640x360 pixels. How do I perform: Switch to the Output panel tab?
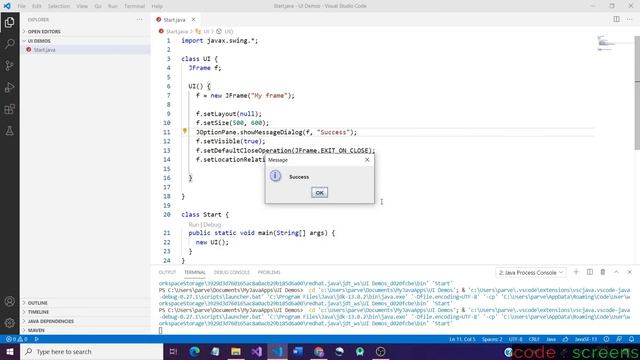tap(167, 272)
